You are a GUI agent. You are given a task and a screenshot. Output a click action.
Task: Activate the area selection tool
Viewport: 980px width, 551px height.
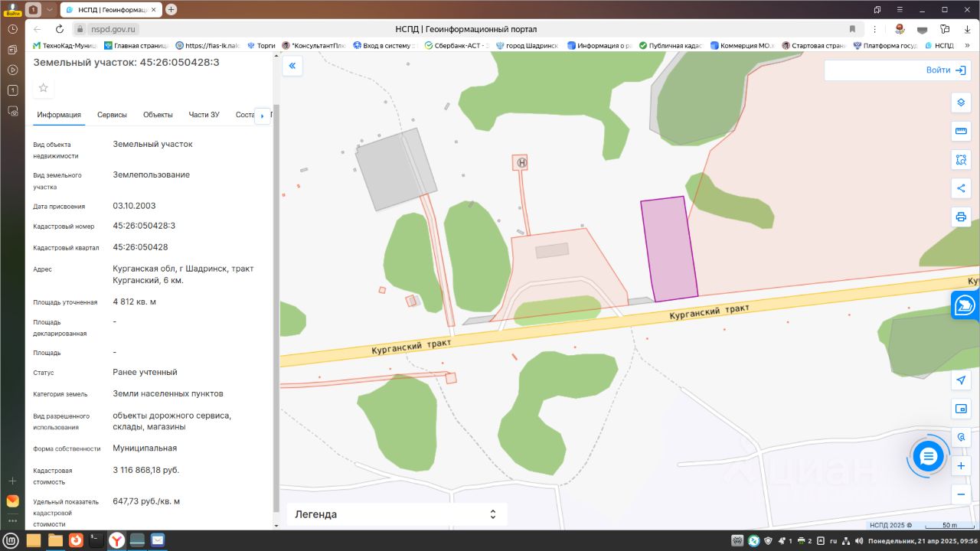coord(961,160)
